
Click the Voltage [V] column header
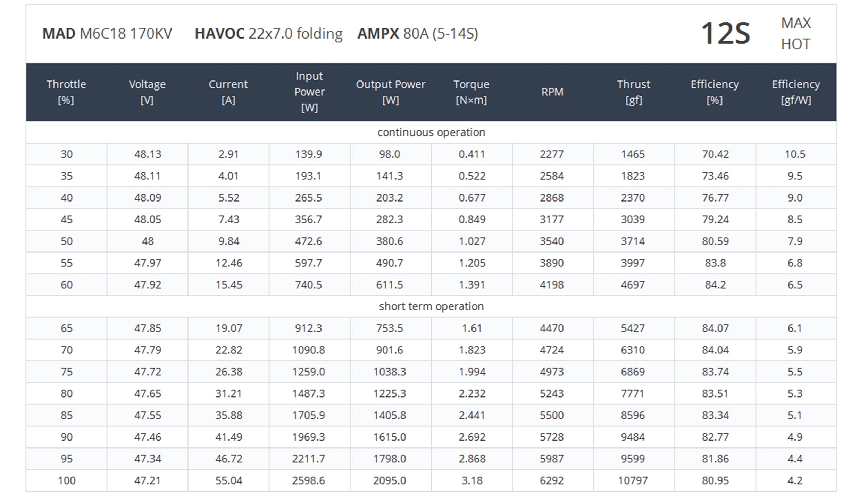(x=147, y=92)
